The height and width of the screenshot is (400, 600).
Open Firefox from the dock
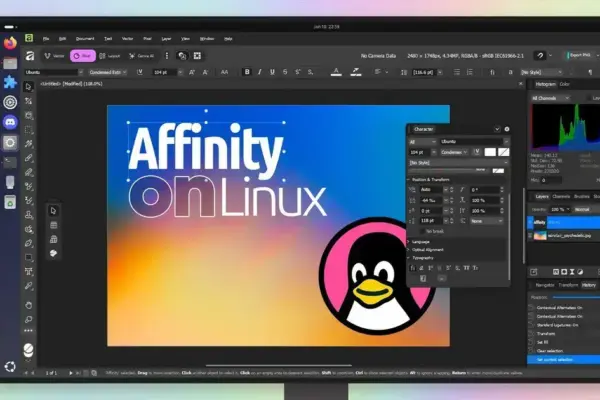[10, 42]
